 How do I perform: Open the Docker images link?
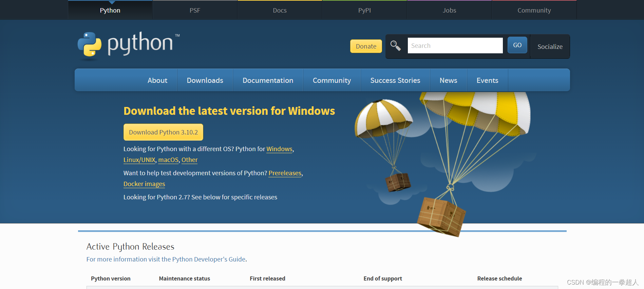tap(144, 184)
